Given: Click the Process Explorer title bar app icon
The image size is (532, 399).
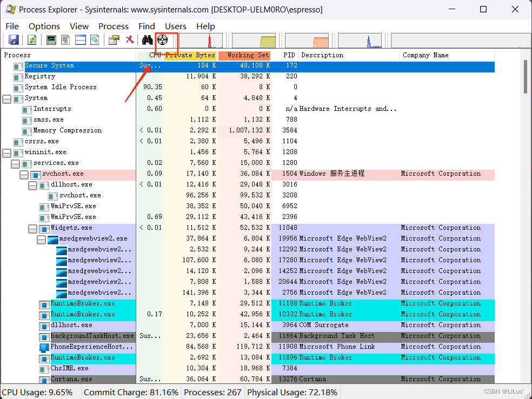Looking at the screenshot, I should click(10, 9).
